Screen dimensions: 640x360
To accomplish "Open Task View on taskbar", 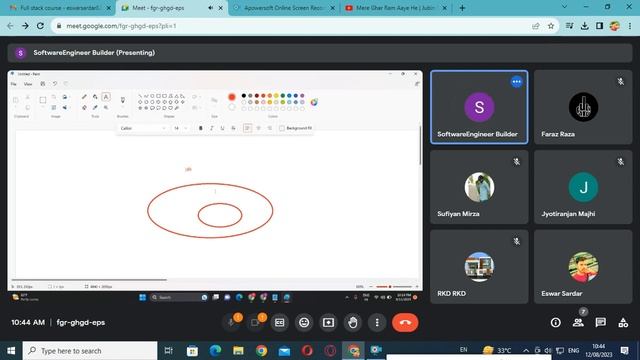I will point(168,351).
